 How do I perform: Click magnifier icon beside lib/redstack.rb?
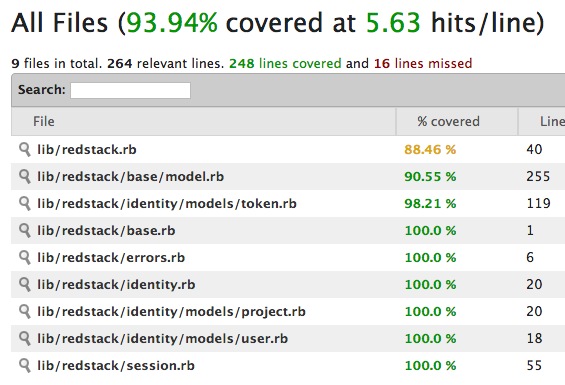click(25, 150)
